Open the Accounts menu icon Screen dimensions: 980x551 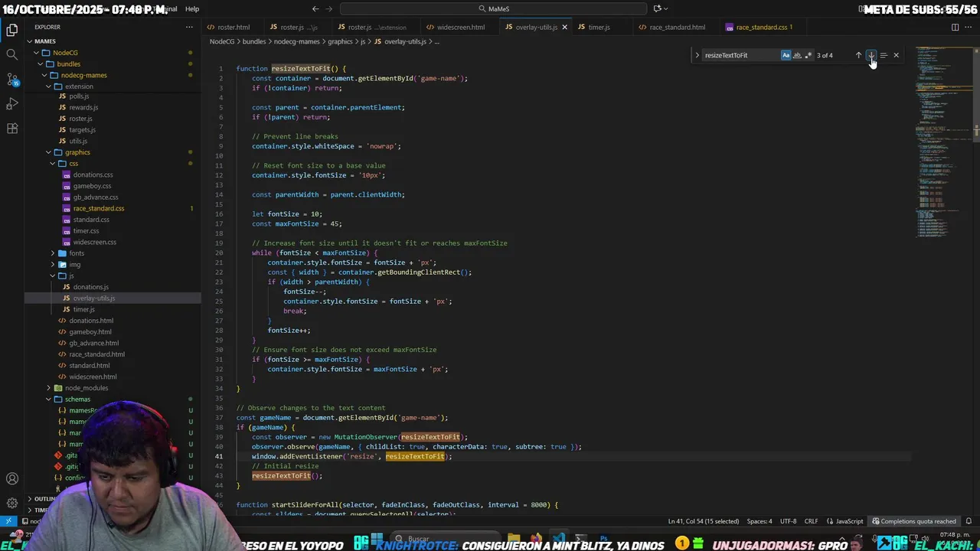pyautogui.click(x=12, y=479)
